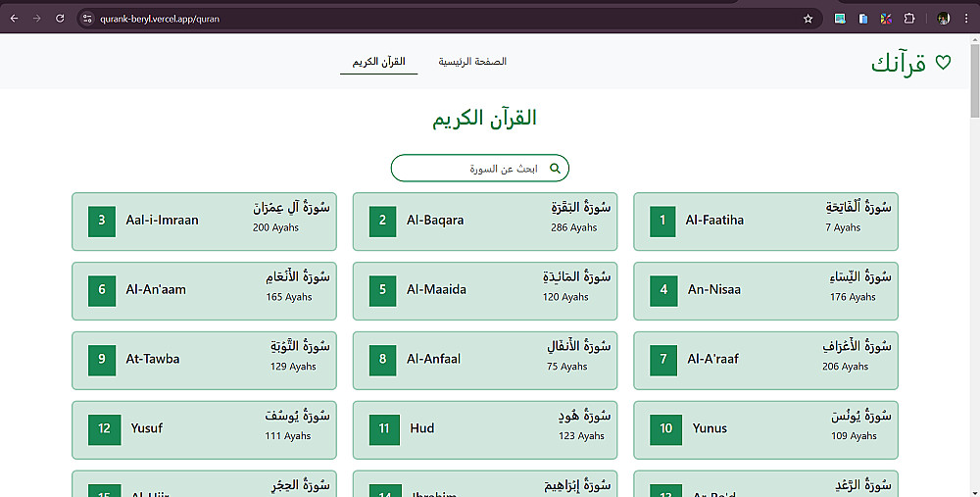Screen dimensions: 980x497
Task: Click the address bar URL
Action: [160, 19]
